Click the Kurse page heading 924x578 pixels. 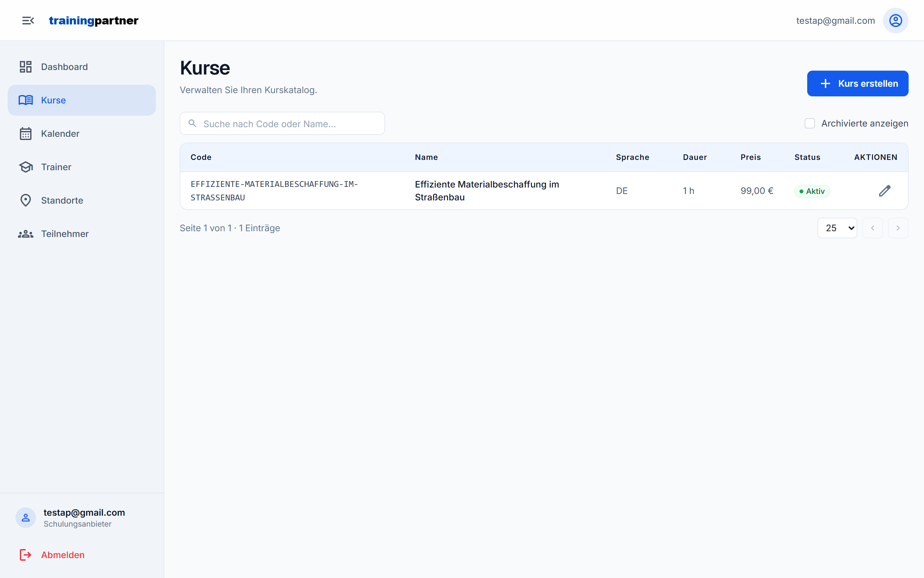point(205,68)
